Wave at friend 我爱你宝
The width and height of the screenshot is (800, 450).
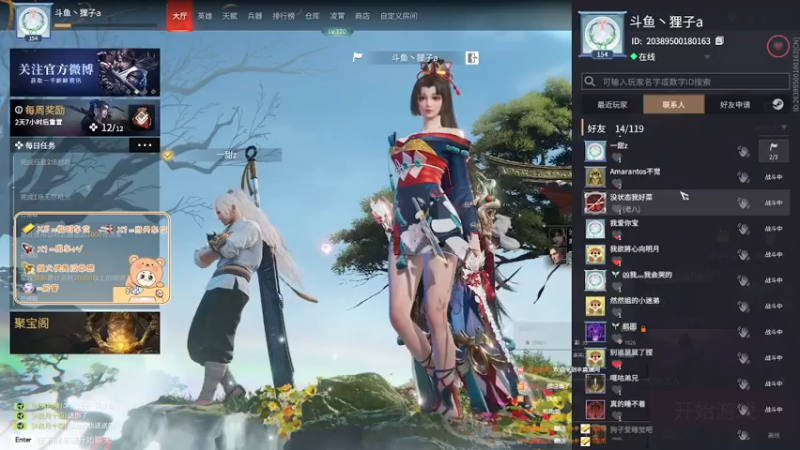point(743,229)
